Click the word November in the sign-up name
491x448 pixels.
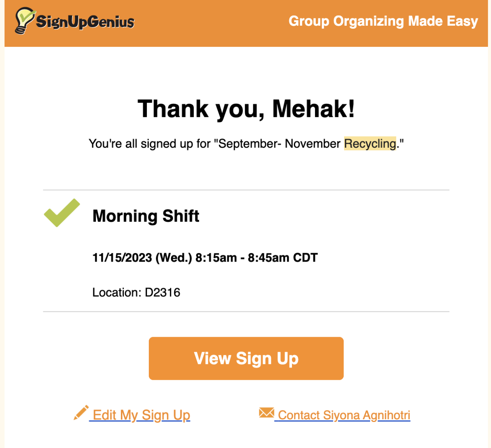pyautogui.click(x=313, y=143)
